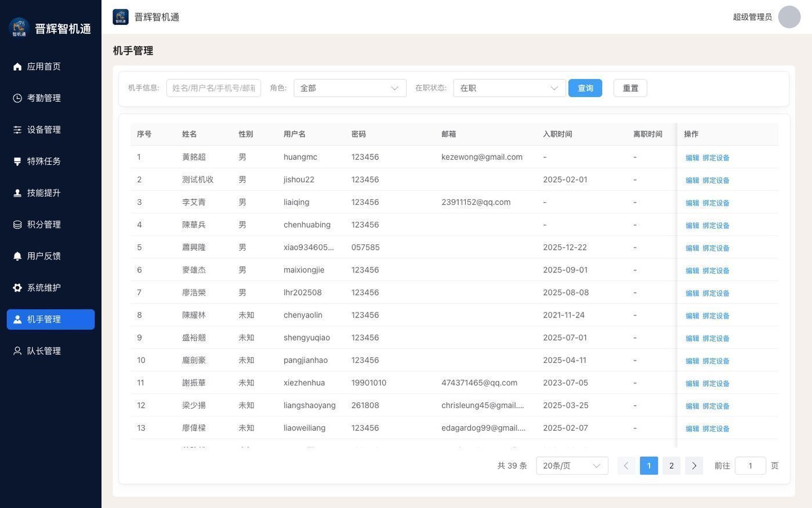Open the 队长管理 menu item
The width and height of the screenshot is (812, 508).
click(50, 351)
